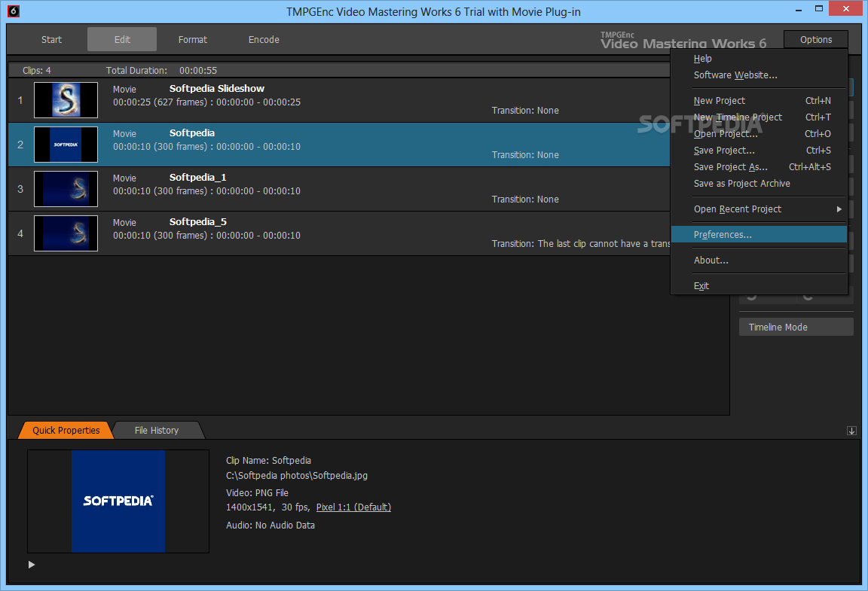
Task: Select the Softpedia_5 clip thumbnail
Action: coord(66,233)
